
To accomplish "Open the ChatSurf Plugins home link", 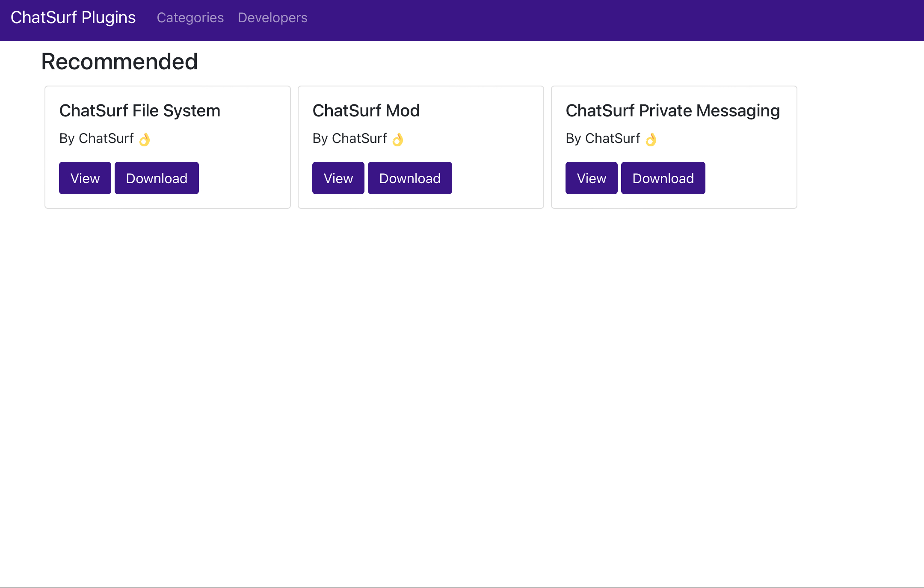I will pos(73,18).
